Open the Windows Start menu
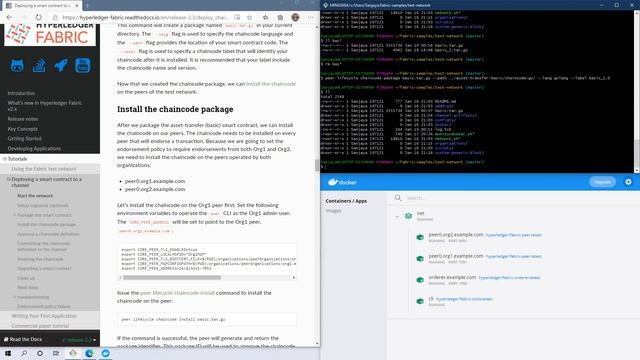The height and width of the screenshot is (360, 640). click(8, 353)
